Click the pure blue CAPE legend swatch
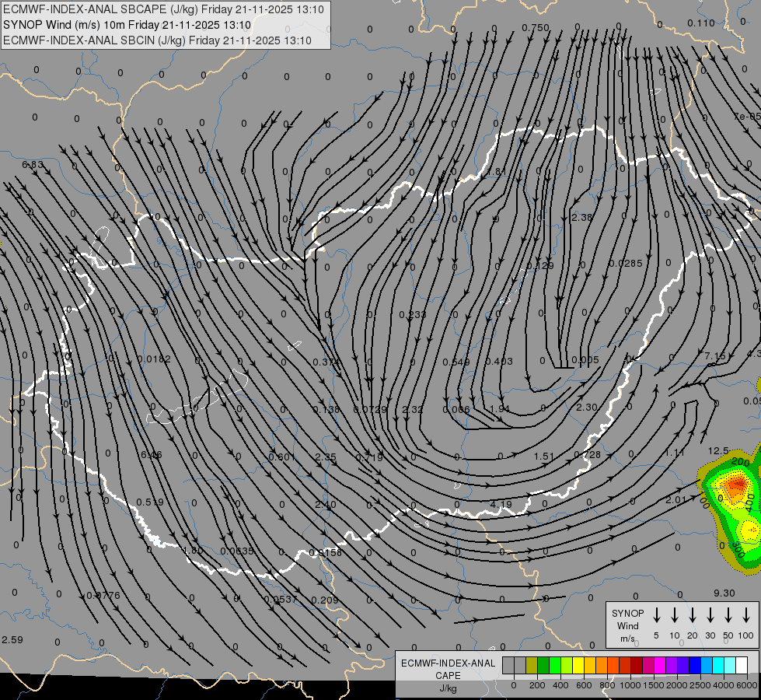The height and width of the screenshot is (700, 761). coord(695,666)
